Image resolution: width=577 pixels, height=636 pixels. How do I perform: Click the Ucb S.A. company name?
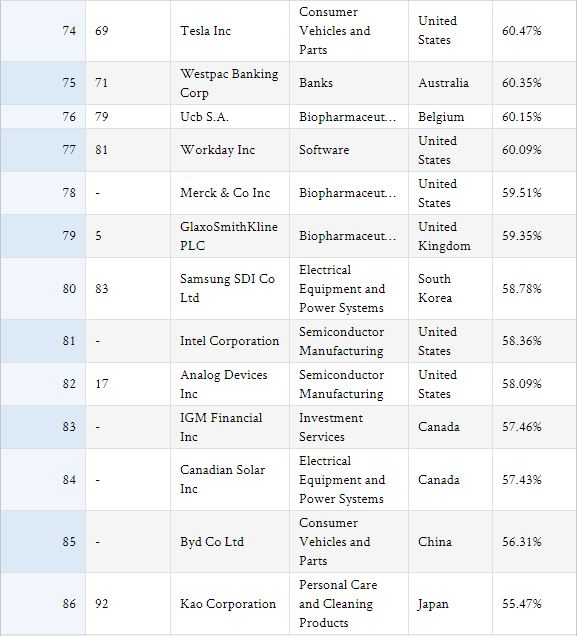pyautogui.click(x=204, y=117)
